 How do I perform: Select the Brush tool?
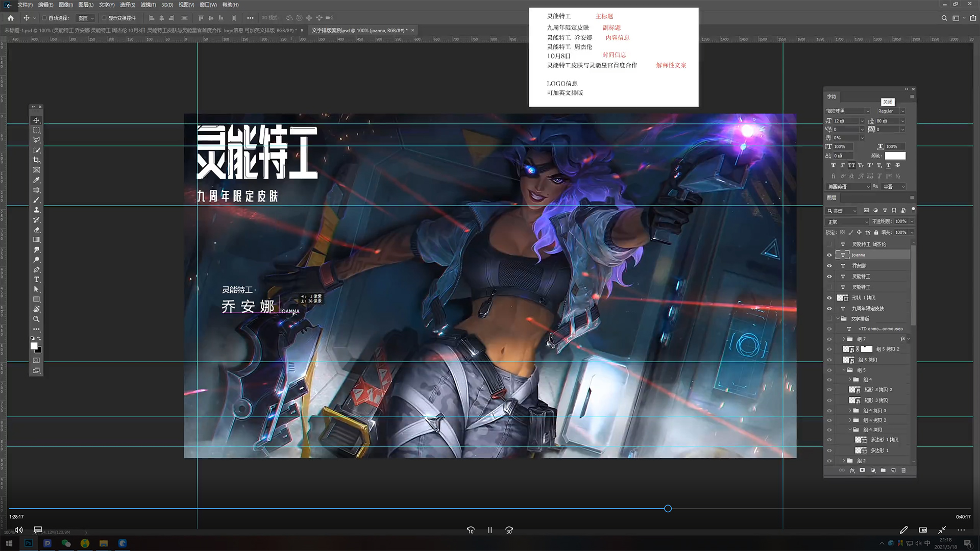(36, 200)
